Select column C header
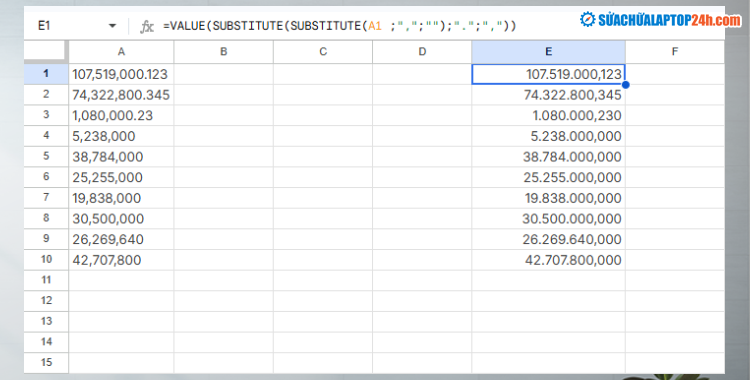This screenshot has height=380, width=750. [x=323, y=52]
